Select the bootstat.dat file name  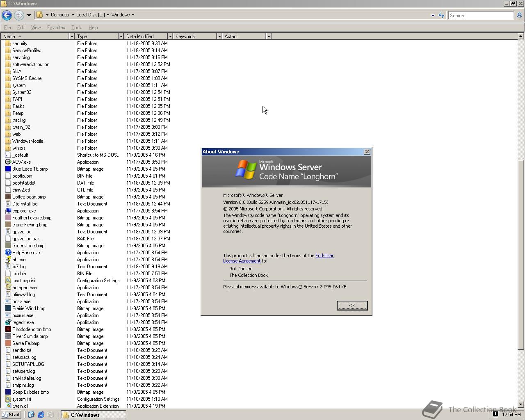pos(24,183)
